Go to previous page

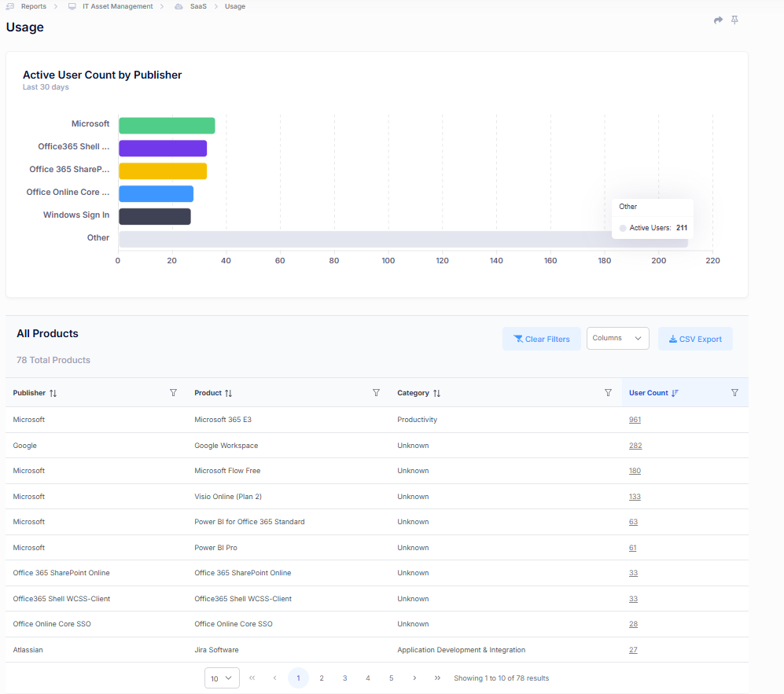(x=275, y=678)
